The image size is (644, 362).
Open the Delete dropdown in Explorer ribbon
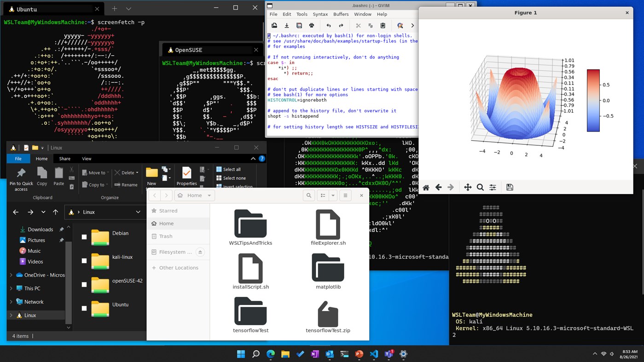point(137,172)
